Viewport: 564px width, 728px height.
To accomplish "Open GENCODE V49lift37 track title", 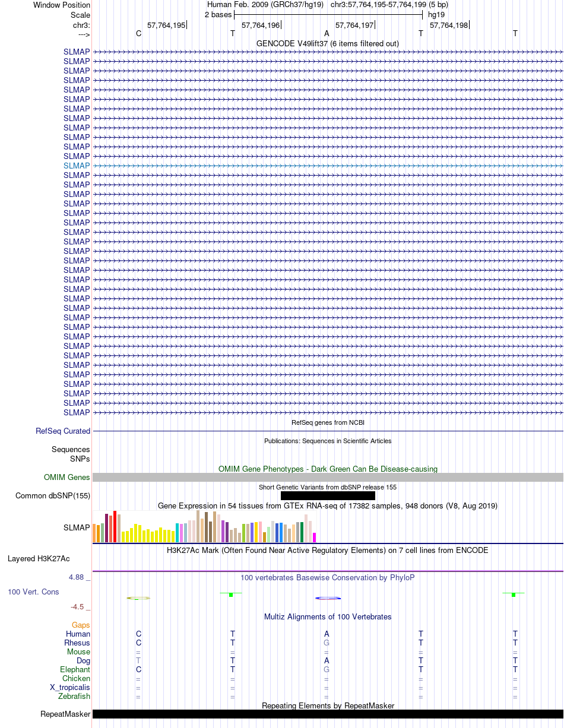I will point(328,43).
